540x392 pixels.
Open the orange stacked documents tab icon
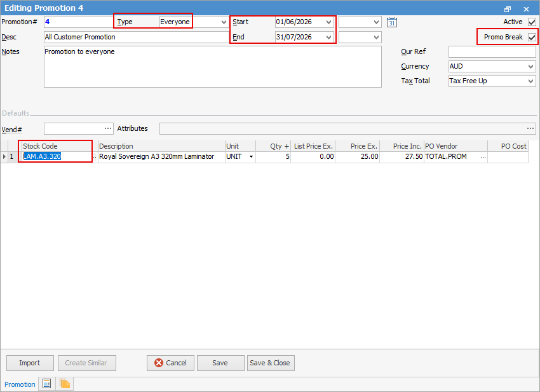64,383
